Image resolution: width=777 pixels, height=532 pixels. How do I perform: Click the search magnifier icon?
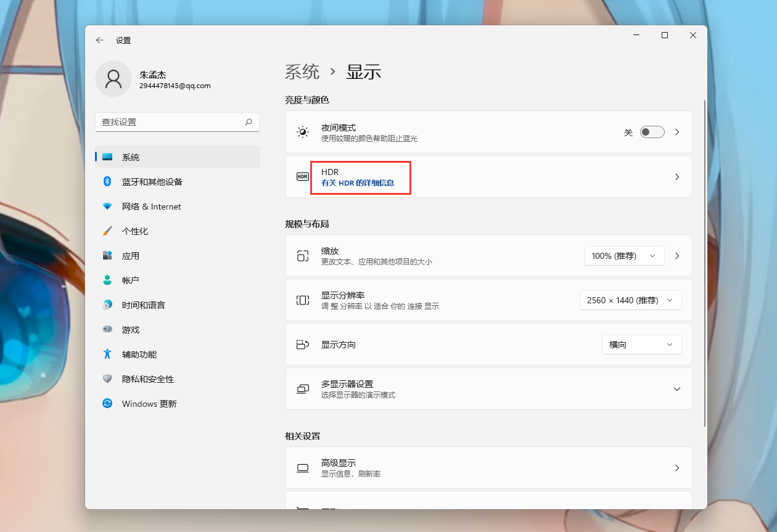click(249, 122)
